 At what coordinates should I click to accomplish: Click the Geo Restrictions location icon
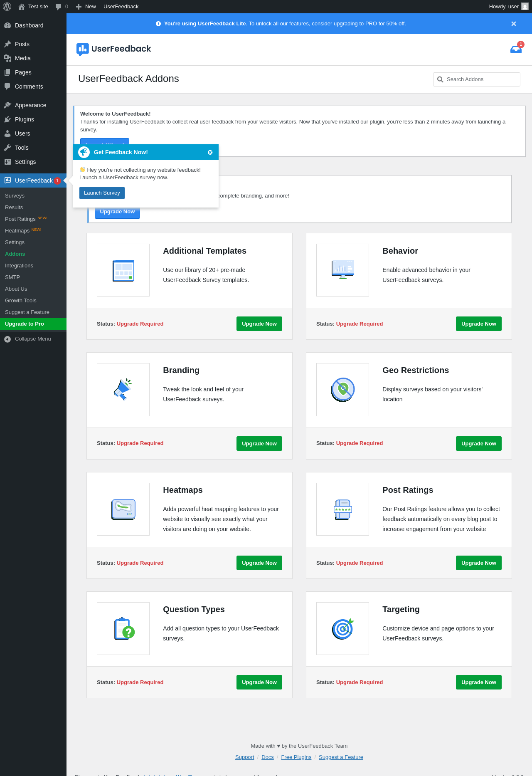[x=342, y=390]
